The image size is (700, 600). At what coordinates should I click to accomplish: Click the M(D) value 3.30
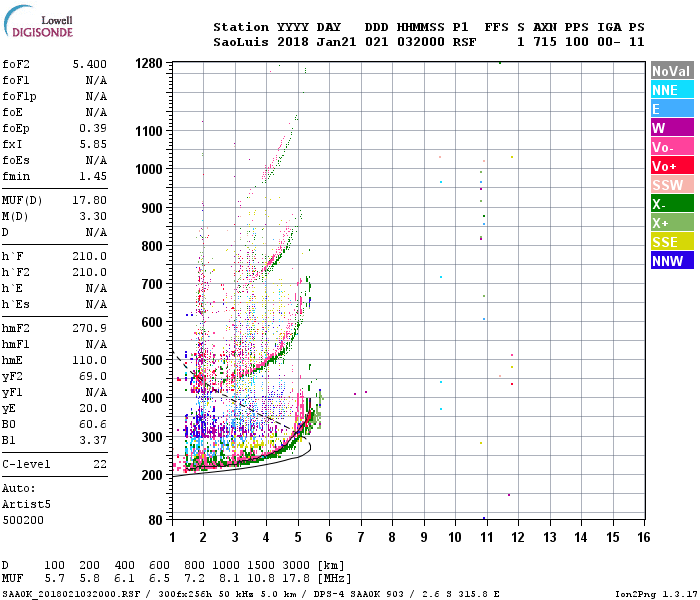[x=93, y=217]
